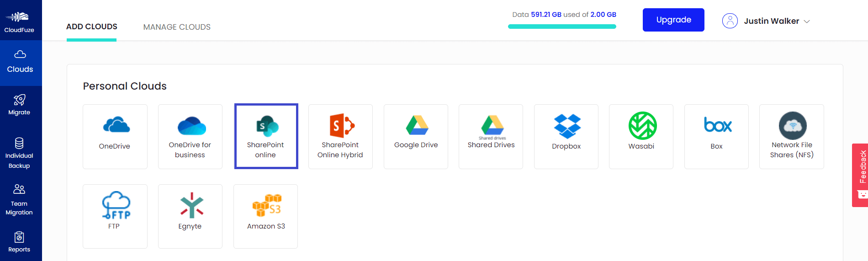Viewport: 868px width, 261px height.
Task: Add OneDrive for business cloud
Action: (x=190, y=137)
